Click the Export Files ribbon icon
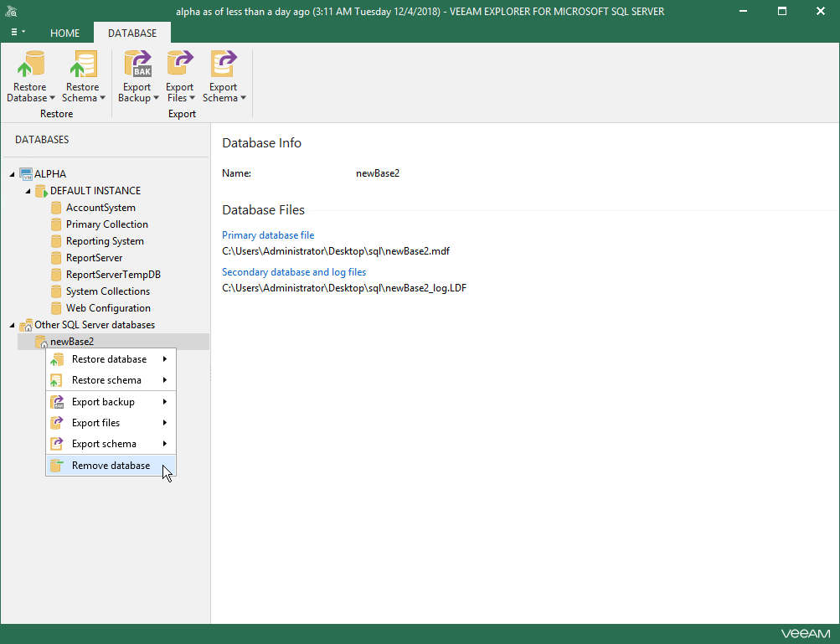Viewport: 840px width, 644px height. click(180, 64)
